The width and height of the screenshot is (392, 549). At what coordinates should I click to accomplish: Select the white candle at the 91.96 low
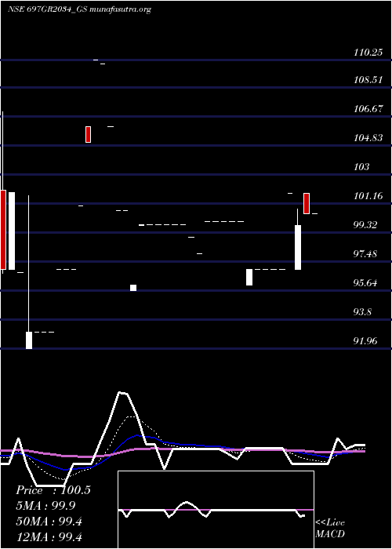[29, 340]
